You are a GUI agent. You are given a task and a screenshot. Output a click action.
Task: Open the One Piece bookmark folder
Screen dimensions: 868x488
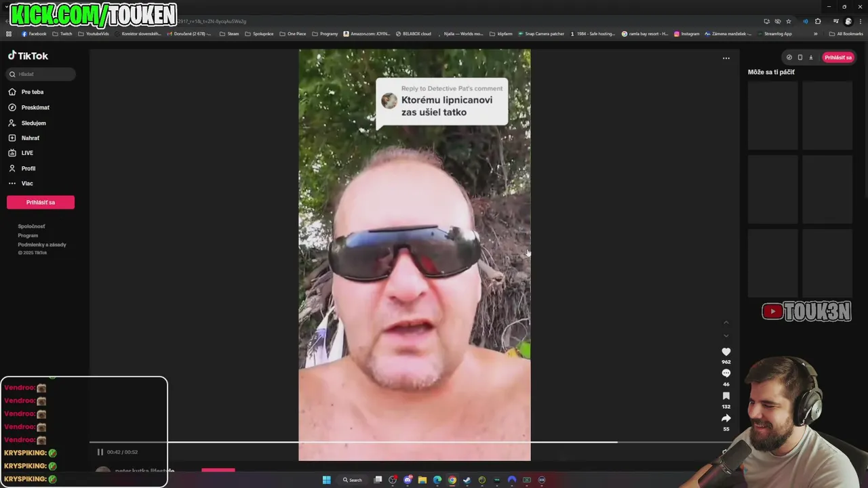point(293,34)
